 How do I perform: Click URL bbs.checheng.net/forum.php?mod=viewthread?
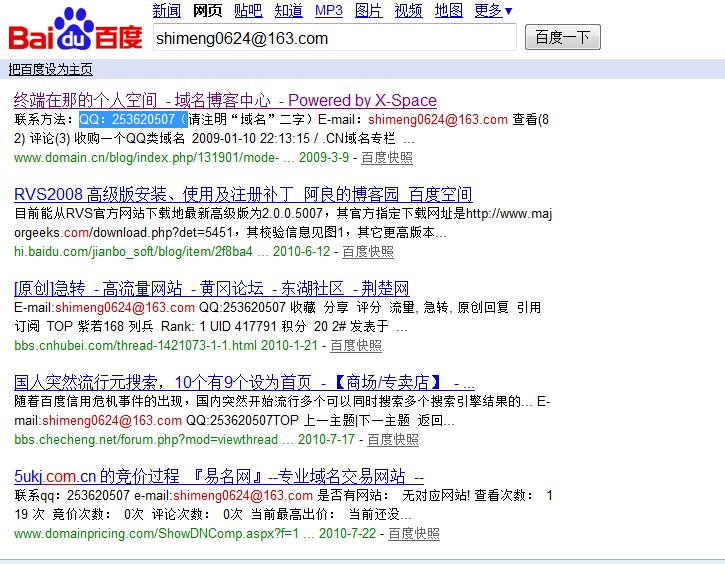[146, 440]
